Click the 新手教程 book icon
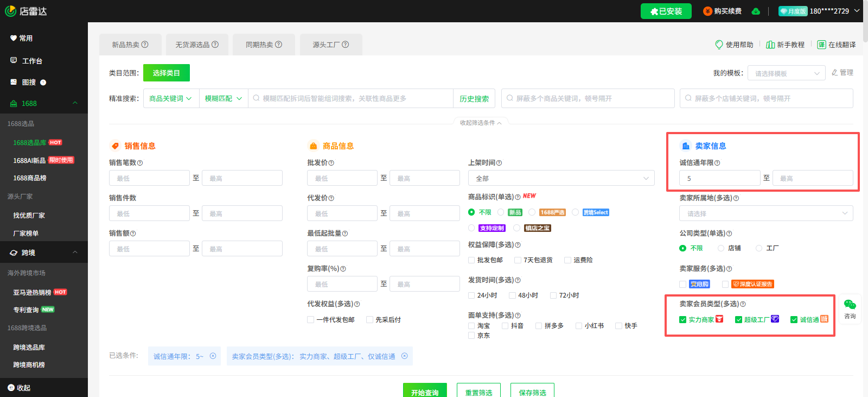This screenshot has width=868, height=397. [x=770, y=45]
